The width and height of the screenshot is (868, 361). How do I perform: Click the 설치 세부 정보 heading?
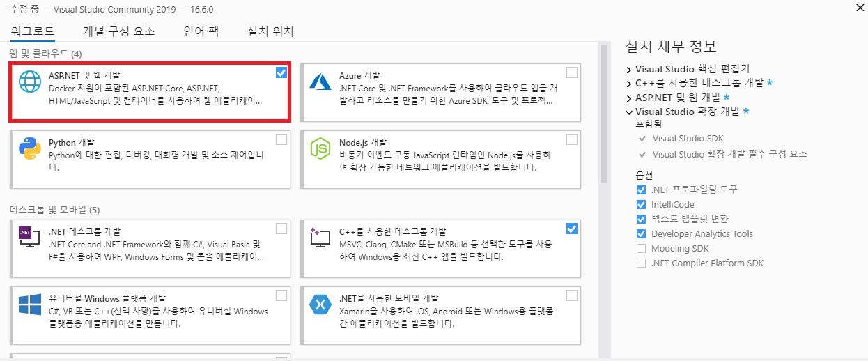(671, 47)
